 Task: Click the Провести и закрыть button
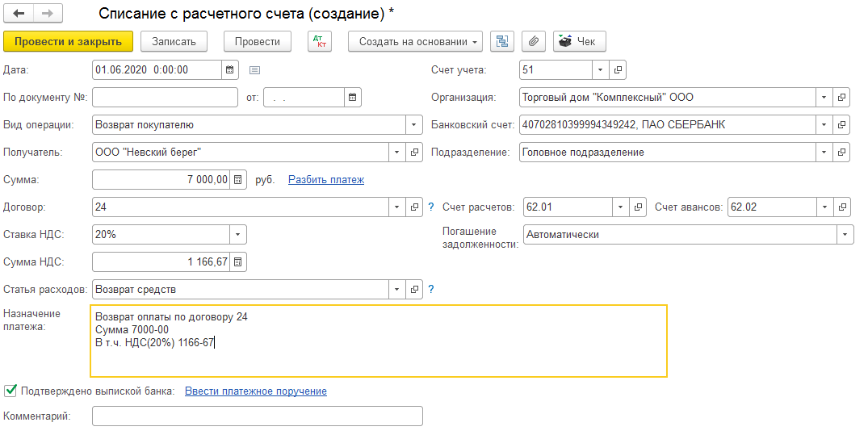(68, 41)
